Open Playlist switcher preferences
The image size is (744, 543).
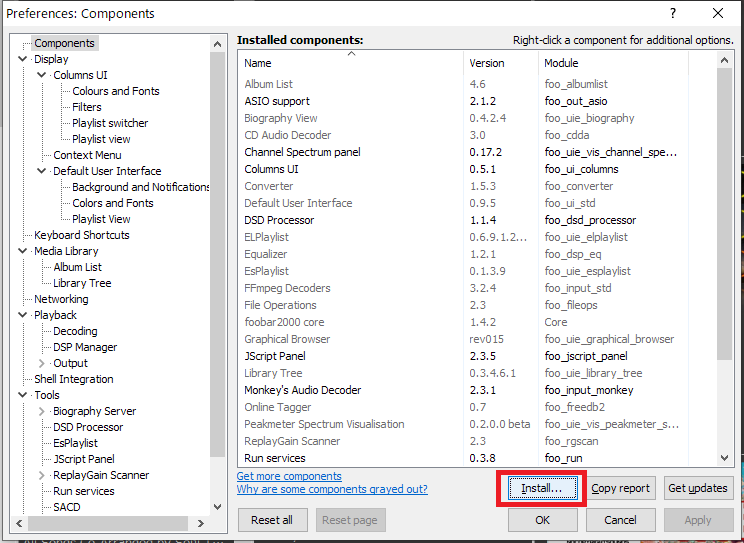click(110, 123)
